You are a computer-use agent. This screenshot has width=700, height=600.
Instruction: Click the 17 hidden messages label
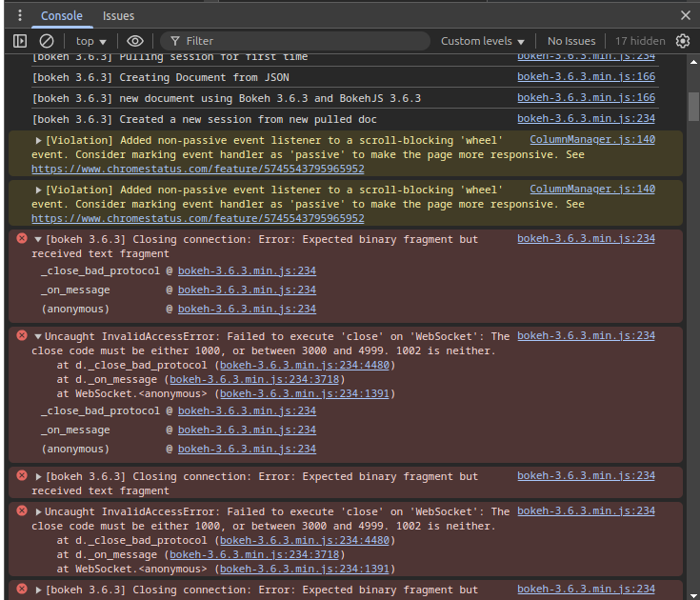[x=640, y=41]
